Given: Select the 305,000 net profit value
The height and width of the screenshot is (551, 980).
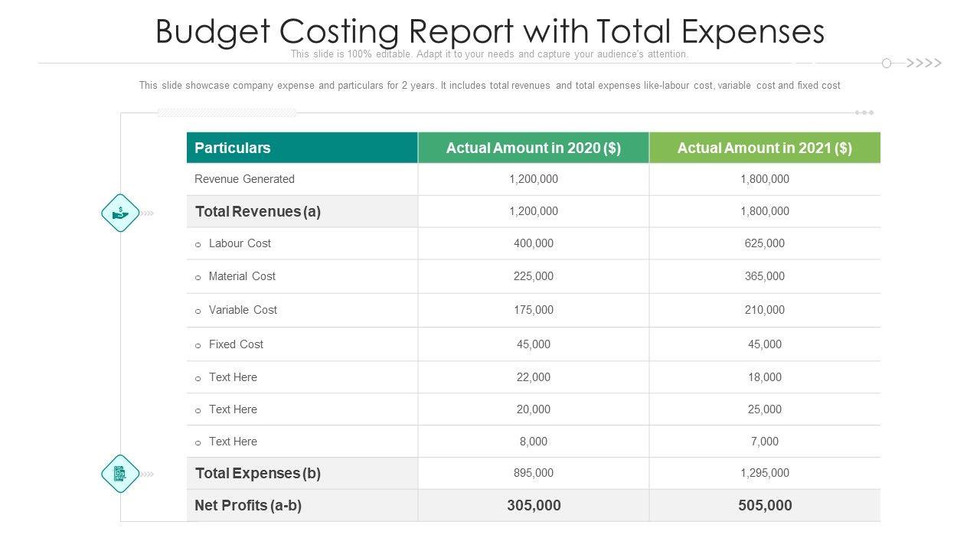Looking at the screenshot, I should (x=534, y=505).
